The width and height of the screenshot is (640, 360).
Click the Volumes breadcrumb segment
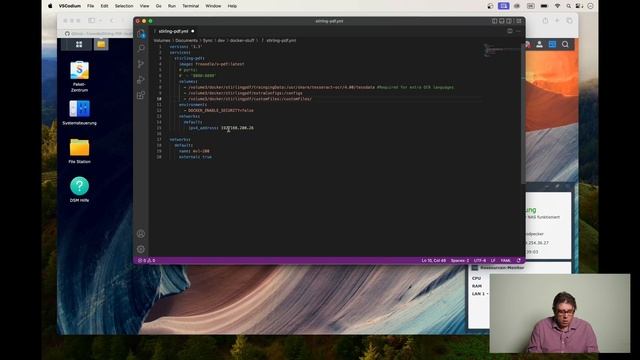pos(162,40)
